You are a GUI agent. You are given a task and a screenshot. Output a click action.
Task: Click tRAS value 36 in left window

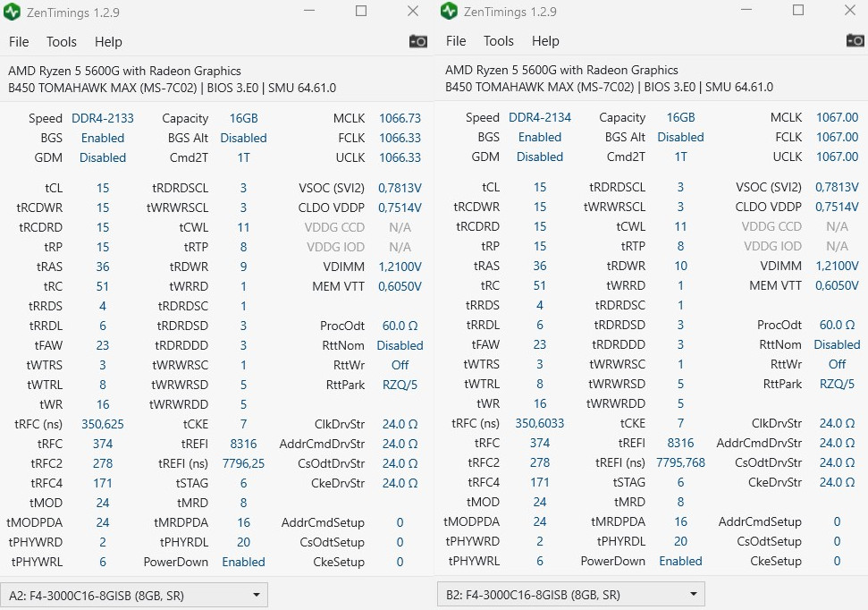pyautogui.click(x=103, y=267)
